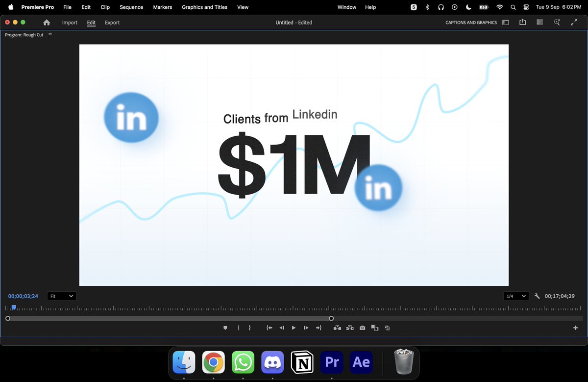This screenshot has width=588, height=382.
Task: Open the Clip menu
Action: point(105,7)
